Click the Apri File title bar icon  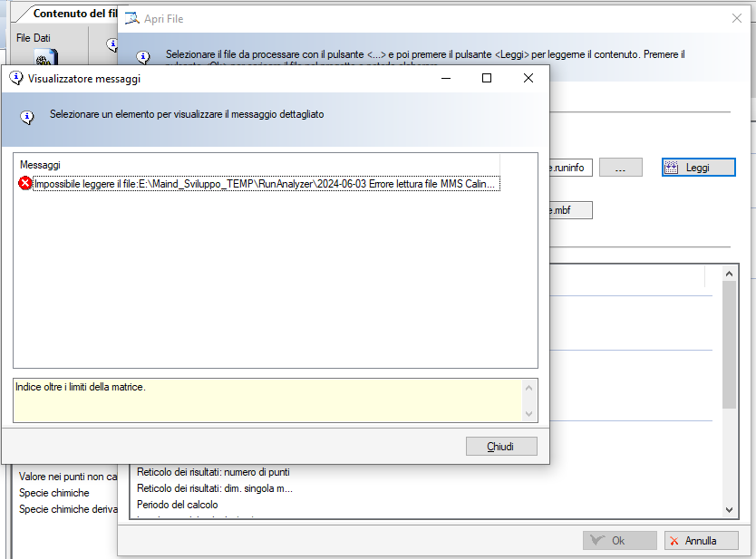(x=131, y=19)
